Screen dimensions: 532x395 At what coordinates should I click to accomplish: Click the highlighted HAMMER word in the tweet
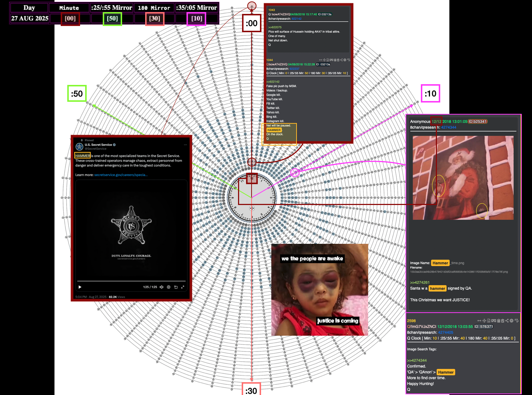(83, 156)
